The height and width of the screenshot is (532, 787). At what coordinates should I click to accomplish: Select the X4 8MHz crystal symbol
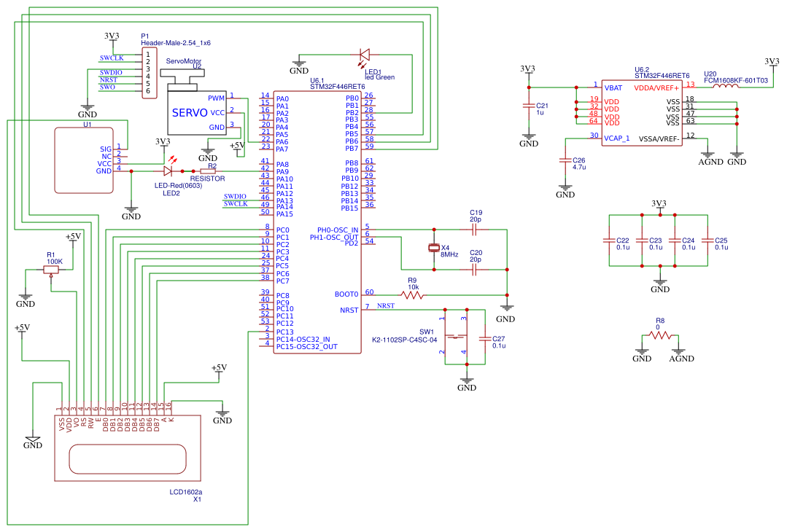[435, 249]
